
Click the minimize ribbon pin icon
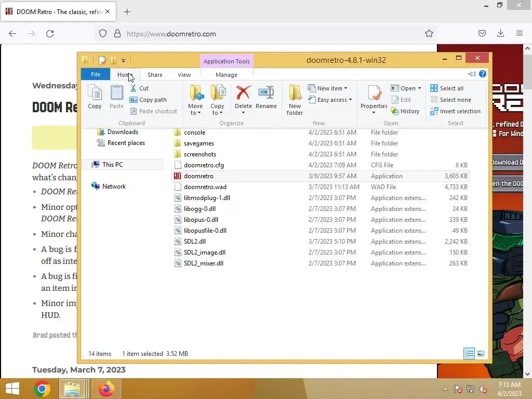point(472,74)
